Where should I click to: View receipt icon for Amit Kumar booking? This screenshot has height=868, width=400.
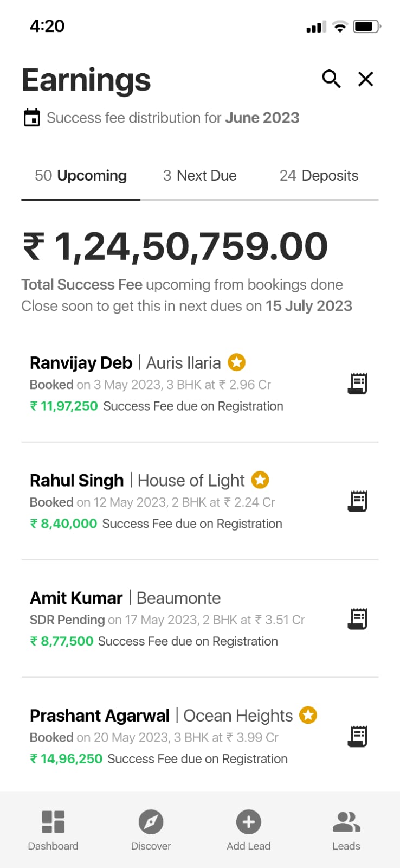[357, 619]
